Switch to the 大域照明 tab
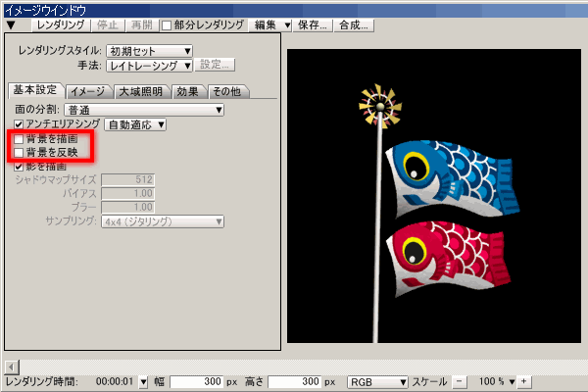 (x=141, y=91)
